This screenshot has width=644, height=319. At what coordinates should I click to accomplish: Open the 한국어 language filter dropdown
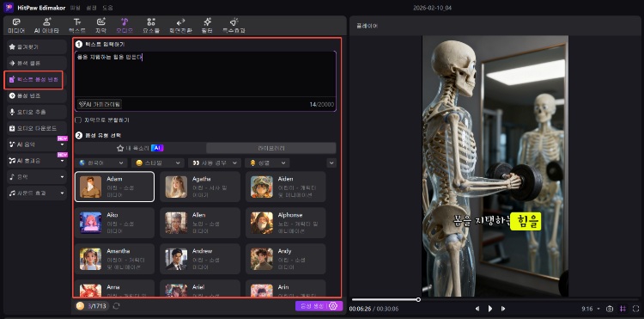(101, 163)
